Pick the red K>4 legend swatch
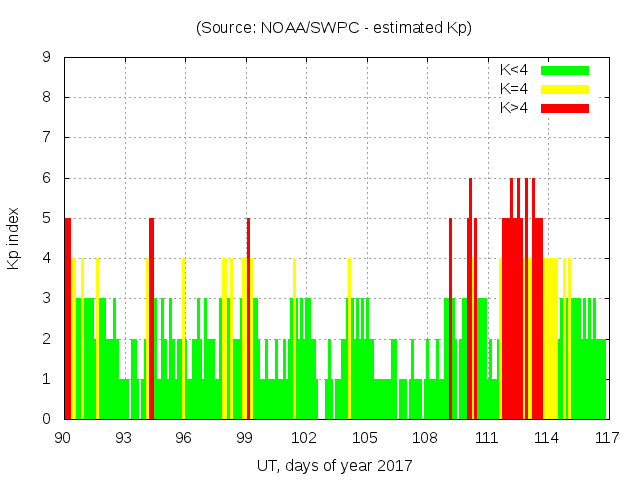Screen dimensions: 640x480 [564, 107]
